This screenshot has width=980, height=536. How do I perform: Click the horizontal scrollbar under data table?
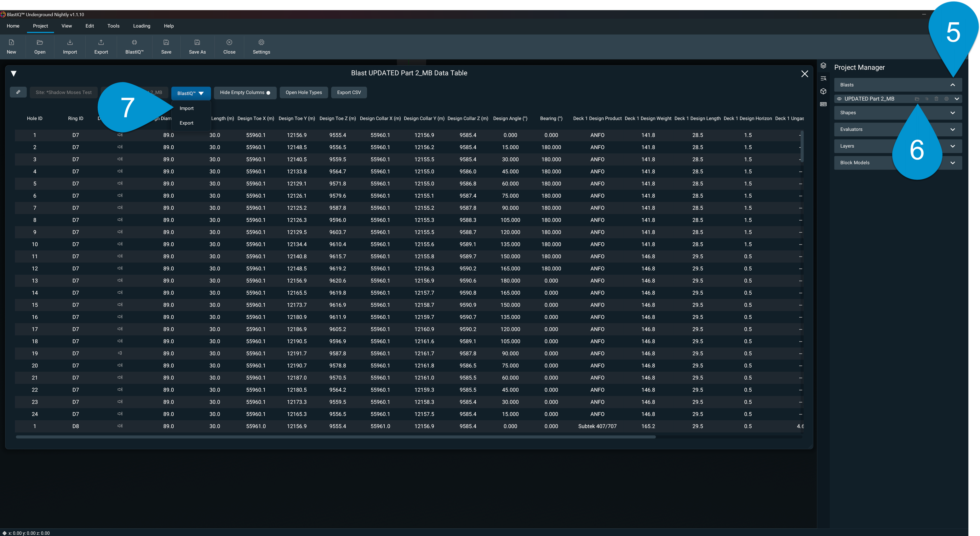coord(335,437)
